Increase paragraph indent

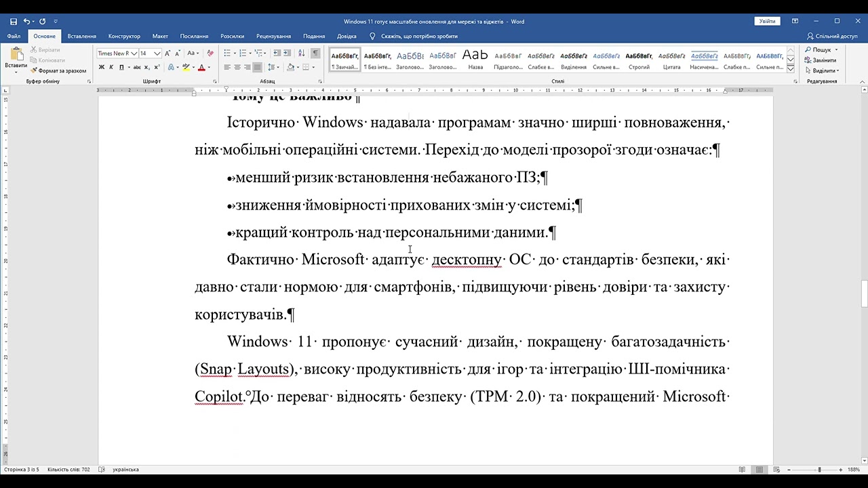pyautogui.click(x=288, y=53)
